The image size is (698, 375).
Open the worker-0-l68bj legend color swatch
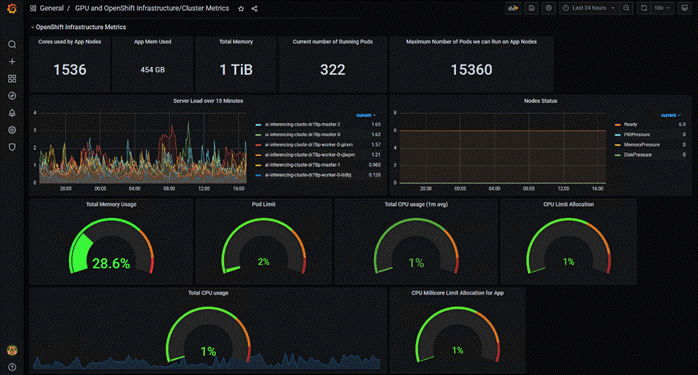[258, 175]
